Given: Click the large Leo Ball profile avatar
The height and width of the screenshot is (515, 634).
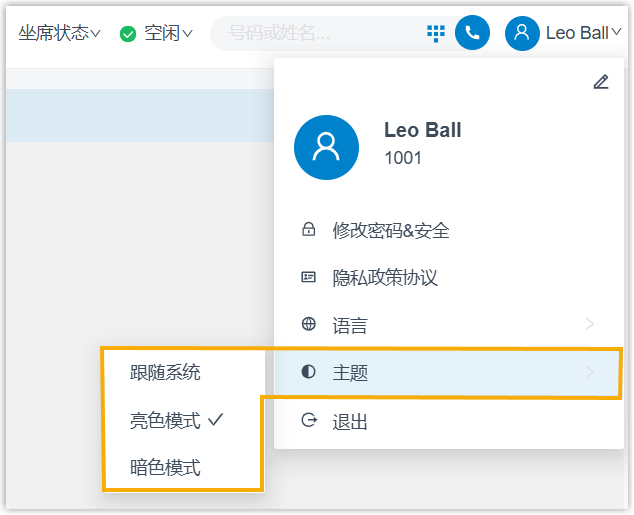Looking at the screenshot, I should 326,147.
